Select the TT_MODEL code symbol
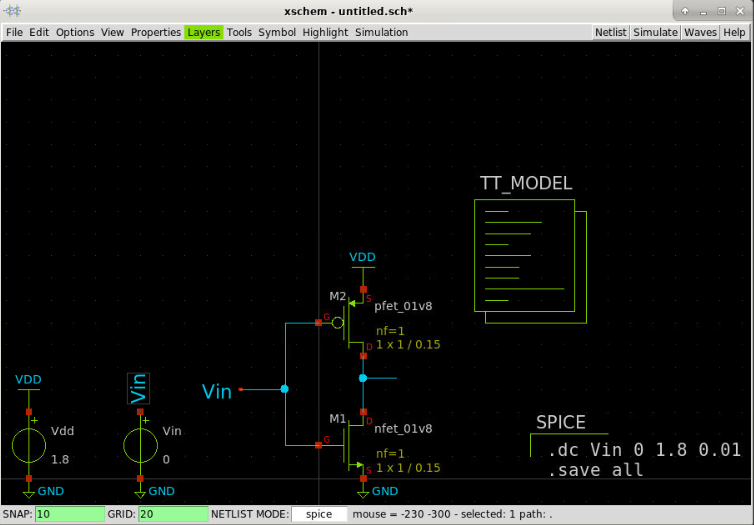This screenshot has height=525, width=754. coord(530,261)
